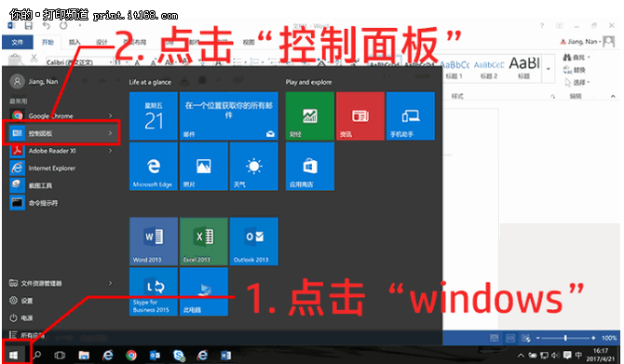Open Skype for Business 2015 tile
624x364 pixels.
point(154,291)
